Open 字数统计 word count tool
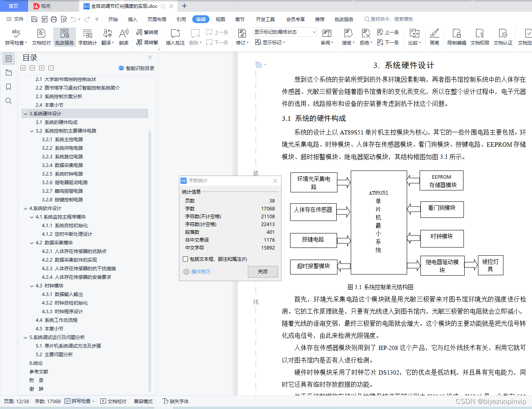 click(x=87, y=37)
